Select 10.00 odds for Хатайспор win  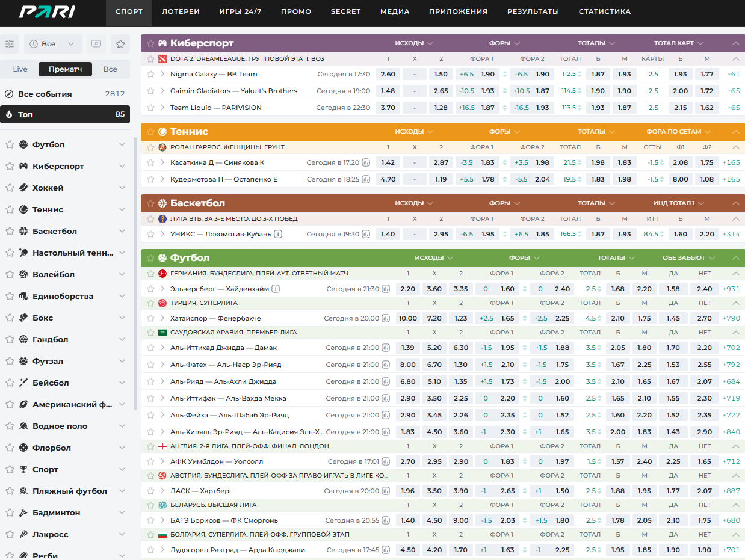[407, 318]
